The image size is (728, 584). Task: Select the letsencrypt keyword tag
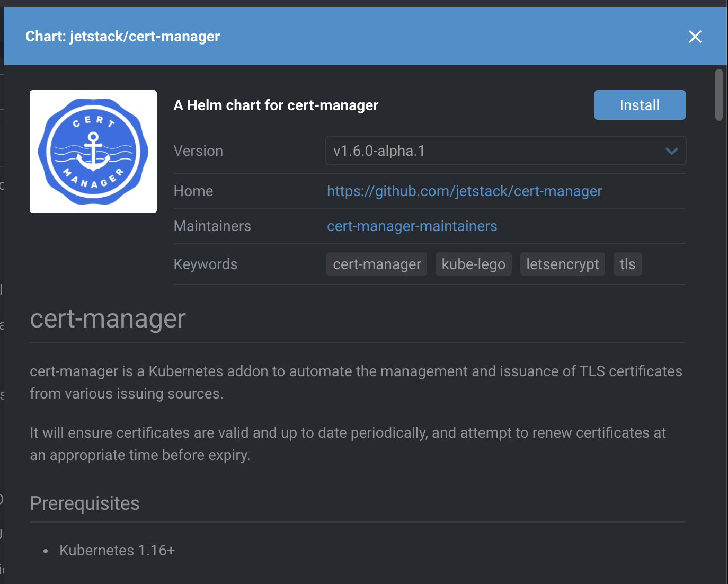[562, 263]
